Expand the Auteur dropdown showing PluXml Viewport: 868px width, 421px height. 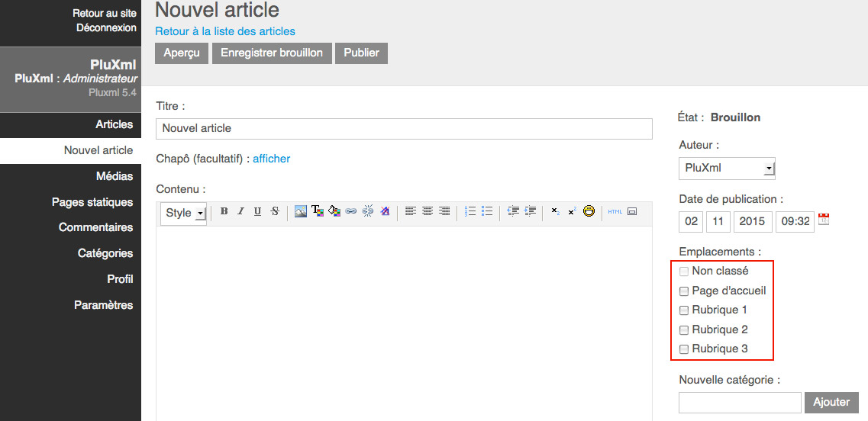[x=727, y=168]
